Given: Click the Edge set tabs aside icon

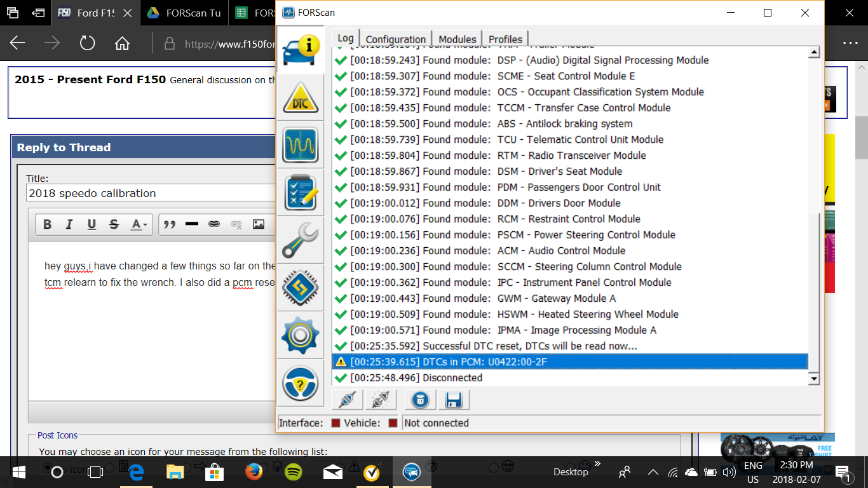Looking at the screenshot, I should [39, 13].
